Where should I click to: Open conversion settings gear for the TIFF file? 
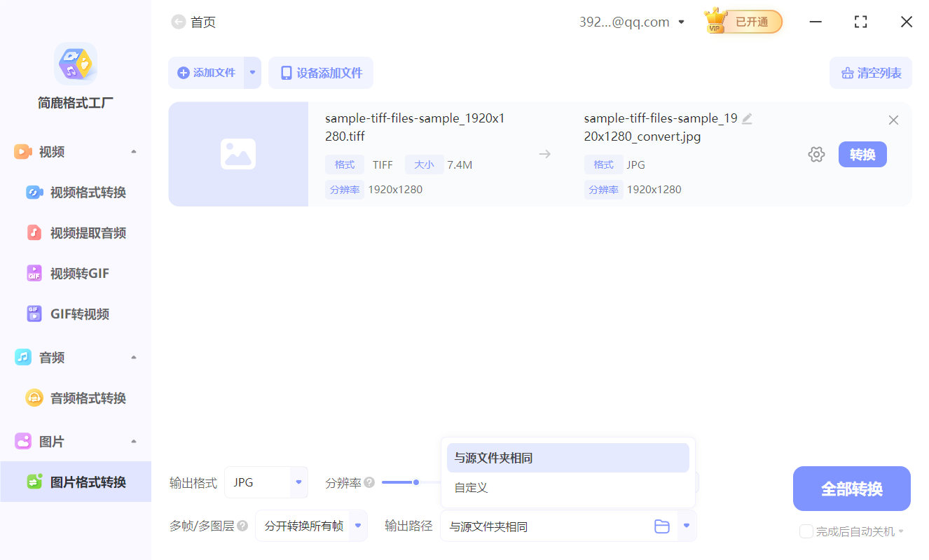(816, 154)
